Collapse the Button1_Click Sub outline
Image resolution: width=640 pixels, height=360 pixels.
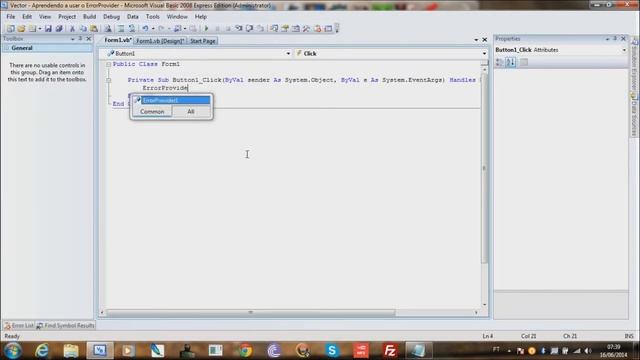109,80
